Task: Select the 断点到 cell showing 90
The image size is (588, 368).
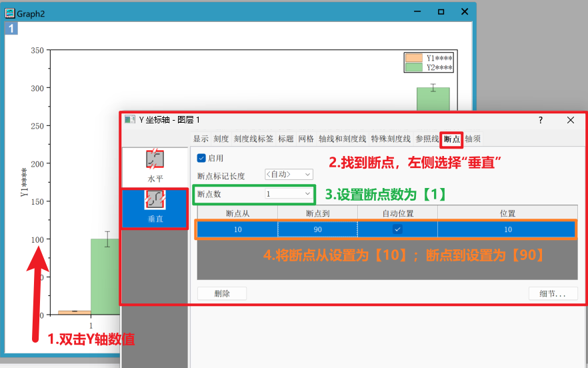Action: pos(317,229)
